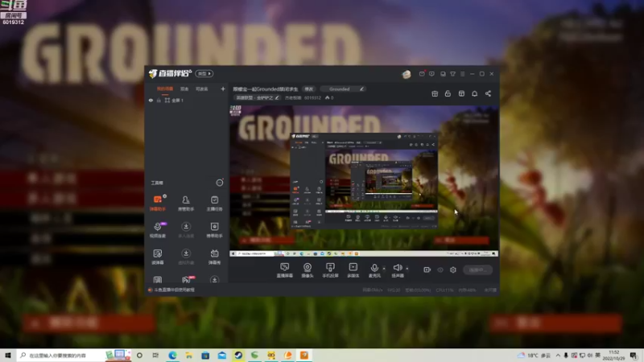Switch to the second scene tab
The image size is (644, 362).
coord(184,88)
